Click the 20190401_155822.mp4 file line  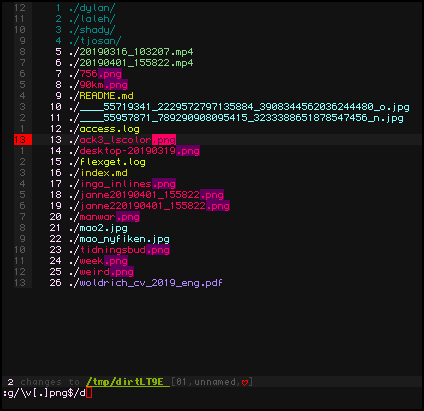tap(131, 63)
